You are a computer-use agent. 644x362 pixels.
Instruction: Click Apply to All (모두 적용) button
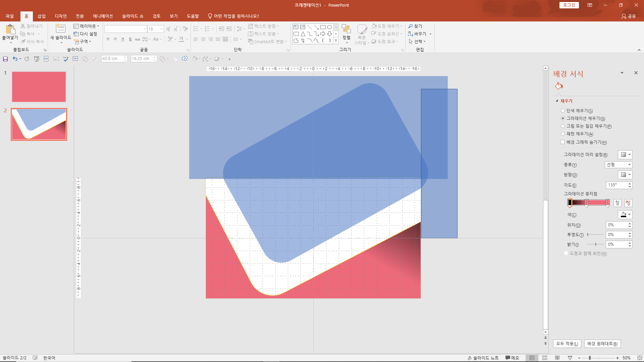pyautogui.click(x=567, y=344)
